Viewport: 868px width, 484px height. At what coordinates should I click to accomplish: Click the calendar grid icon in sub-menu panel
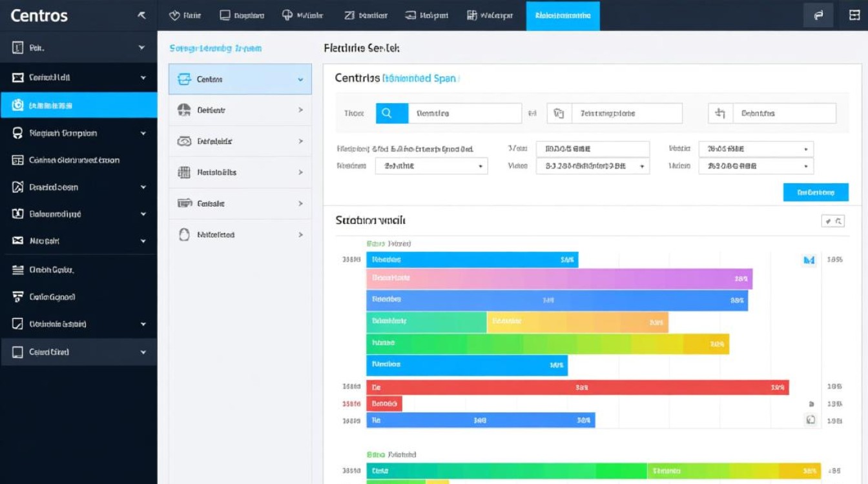(184, 172)
